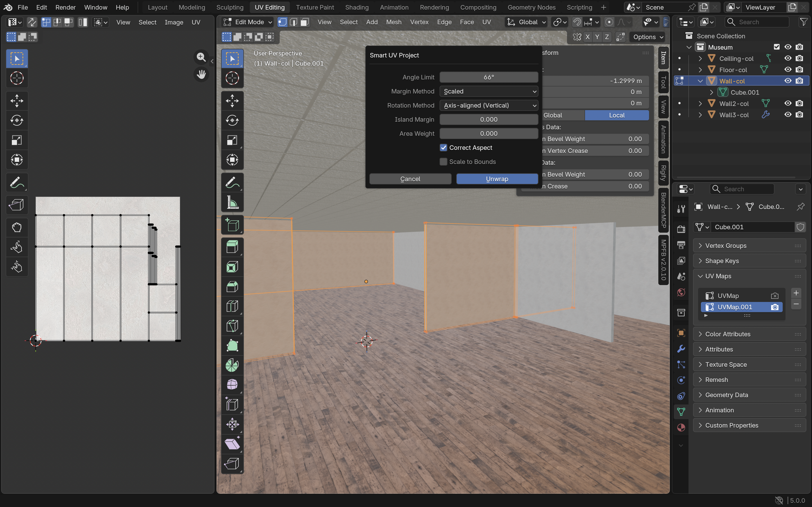Click the Material properties tab icon

[681, 428]
